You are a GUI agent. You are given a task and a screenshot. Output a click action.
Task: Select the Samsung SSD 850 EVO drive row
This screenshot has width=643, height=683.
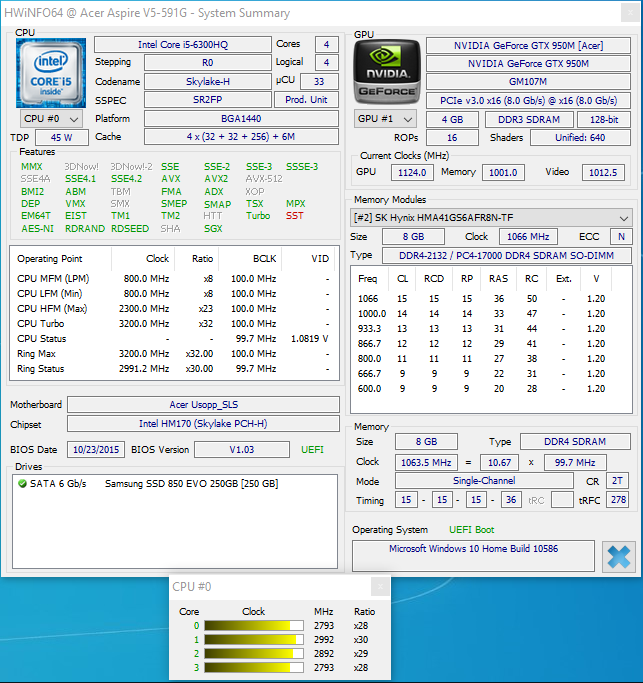point(175,484)
